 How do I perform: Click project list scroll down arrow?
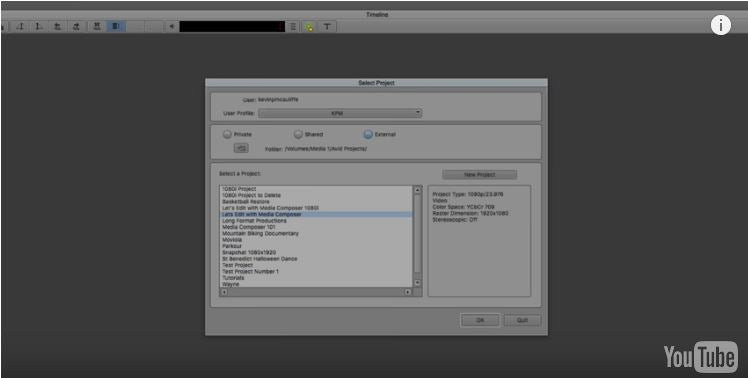[x=417, y=283]
